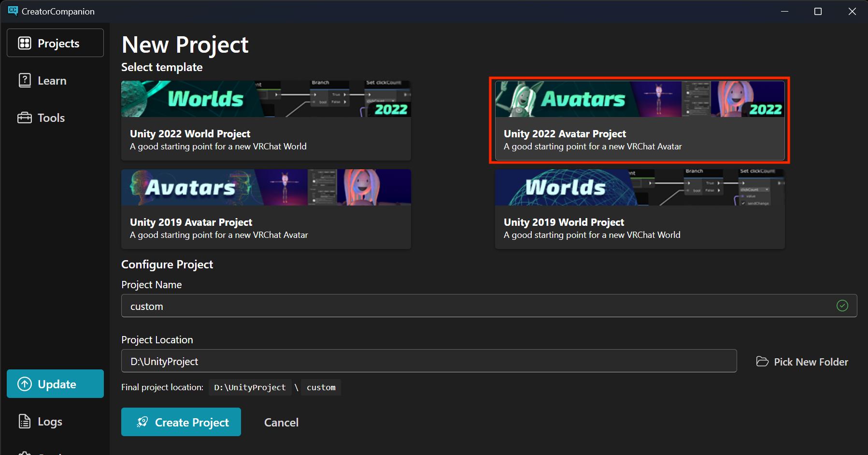Pick the Unity 2019 Avatar Project template
The height and width of the screenshot is (455, 868).
pos(266,209)
